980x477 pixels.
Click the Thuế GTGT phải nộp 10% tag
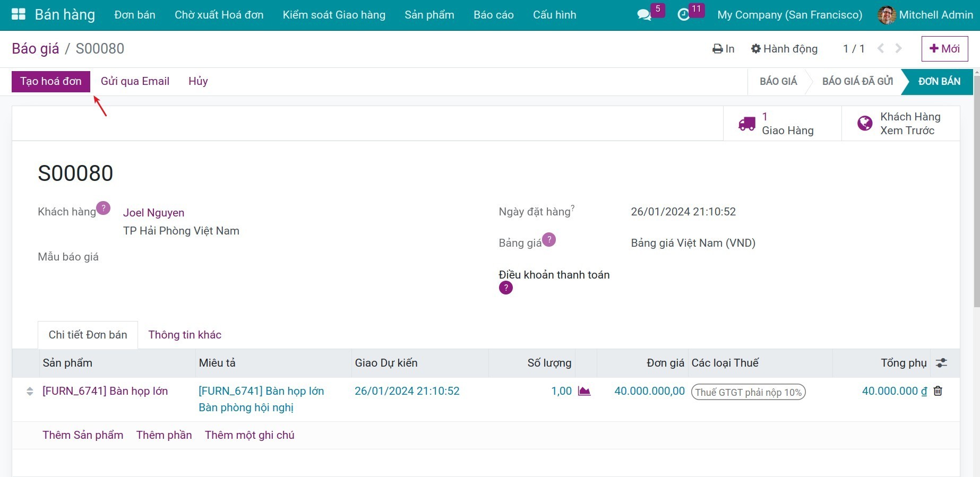tap(748, 392)
